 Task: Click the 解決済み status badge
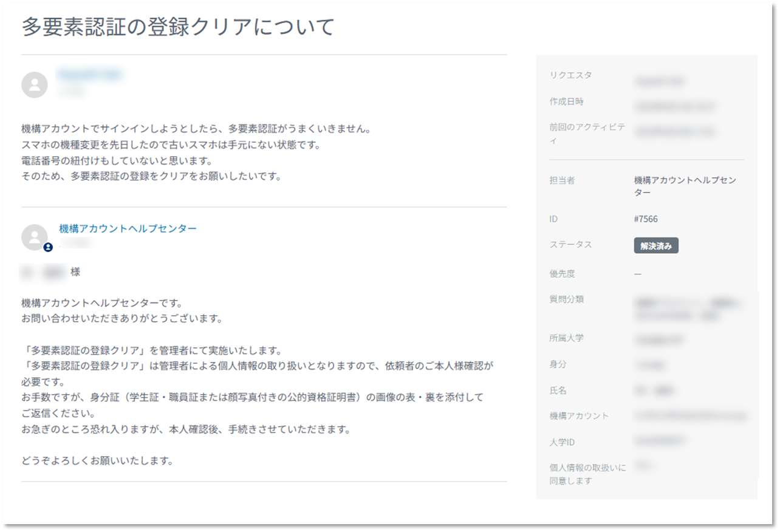[655, 245]
